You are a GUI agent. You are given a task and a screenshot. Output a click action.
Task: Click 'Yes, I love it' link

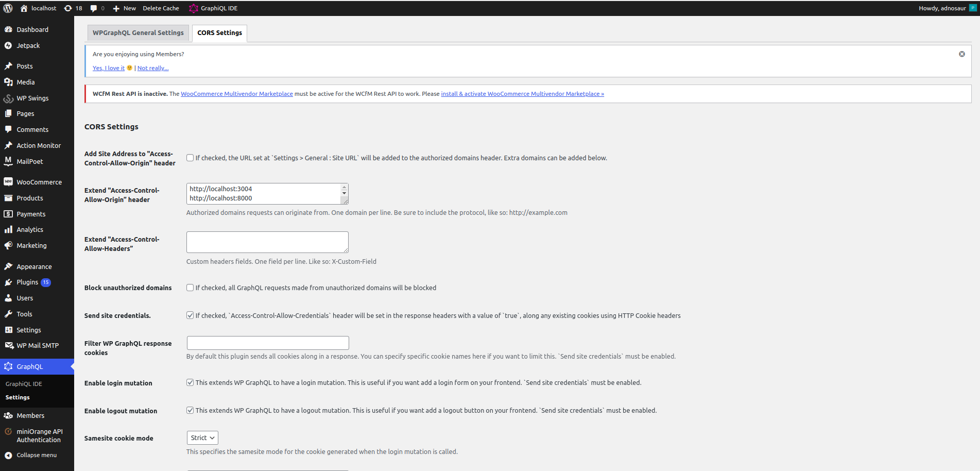(109, 68)
